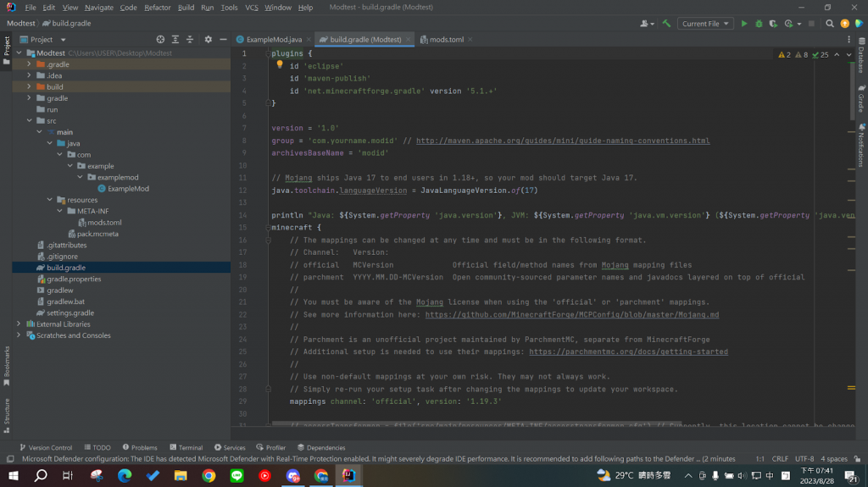Expand all items in Project panel
The height and width of the screenshot is (487, 868).
[x=175, y=39]
